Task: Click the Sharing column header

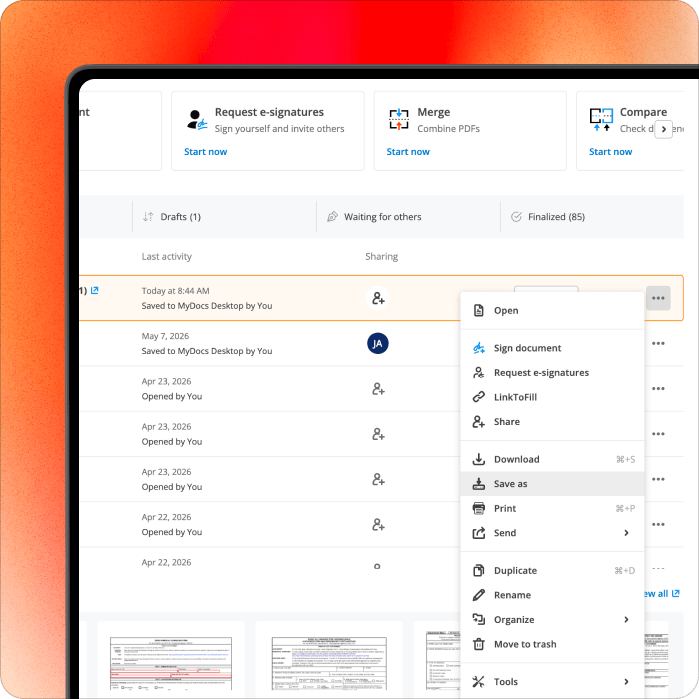Action: (x=382, y=256)
